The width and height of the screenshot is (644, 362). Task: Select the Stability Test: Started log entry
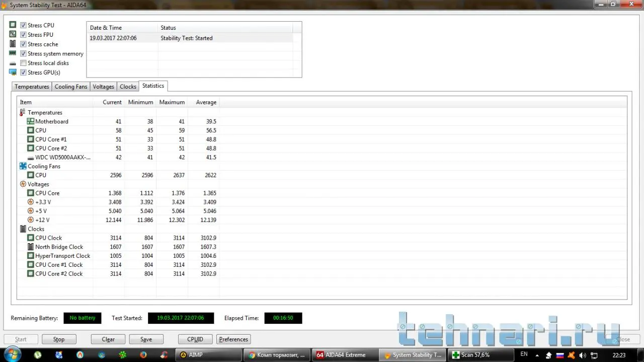(190, 38)
